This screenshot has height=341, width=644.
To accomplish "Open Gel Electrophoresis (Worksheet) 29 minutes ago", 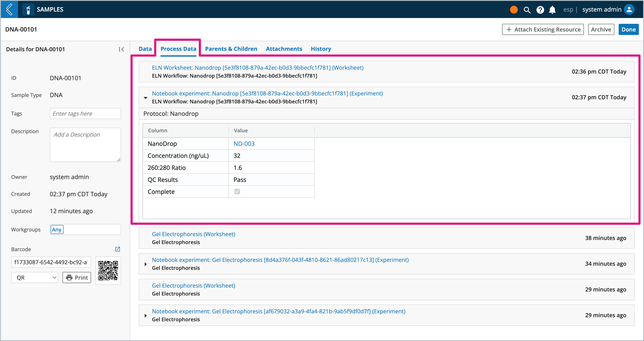I will (x=193, y=285).
